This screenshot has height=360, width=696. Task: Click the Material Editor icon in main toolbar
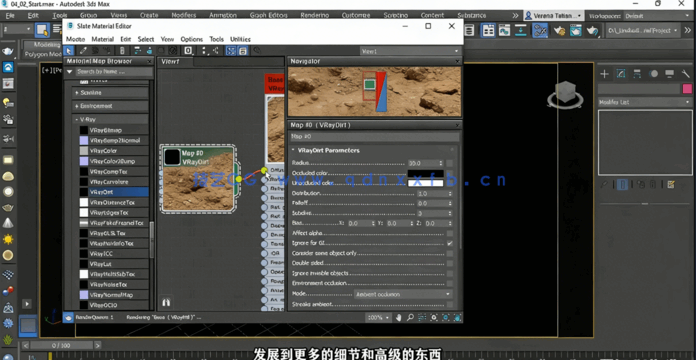(x=540, y=30)
